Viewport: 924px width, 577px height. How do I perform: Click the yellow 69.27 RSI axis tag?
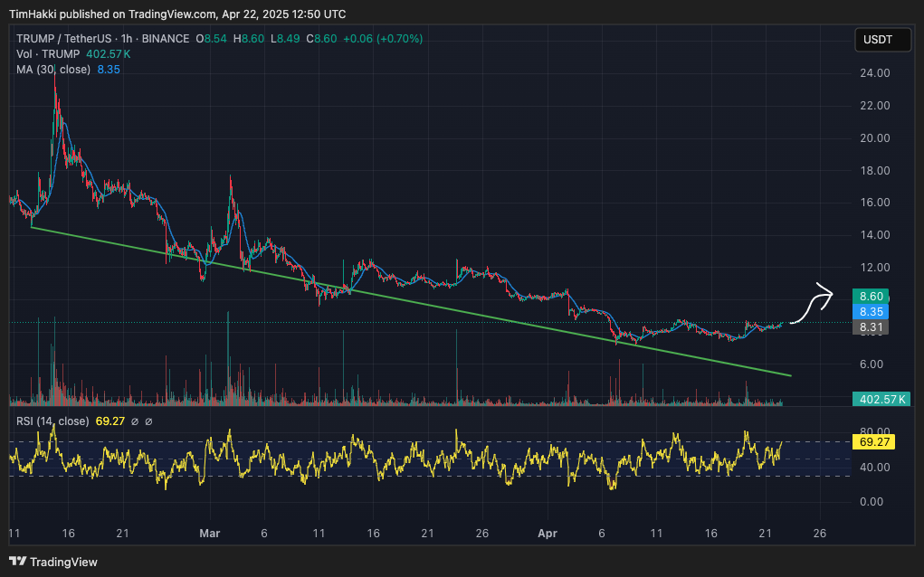[874, 441]
